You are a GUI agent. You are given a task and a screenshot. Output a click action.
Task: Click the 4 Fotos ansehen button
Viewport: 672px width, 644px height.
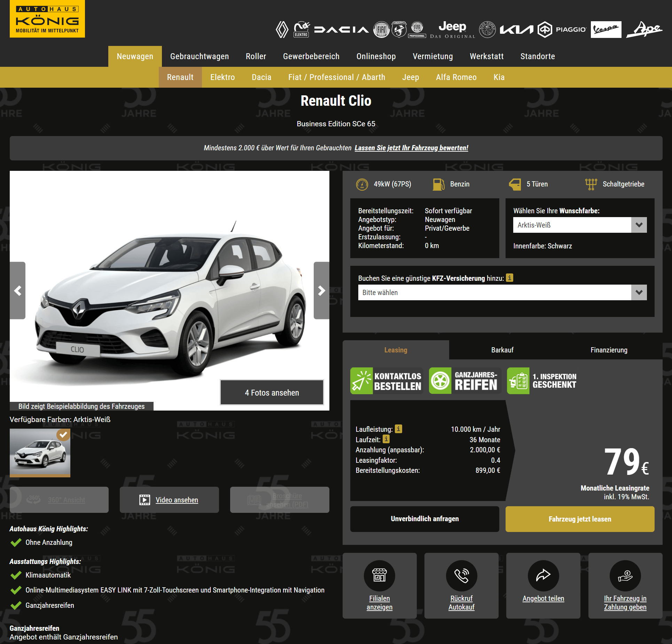[x=272, y=392]
